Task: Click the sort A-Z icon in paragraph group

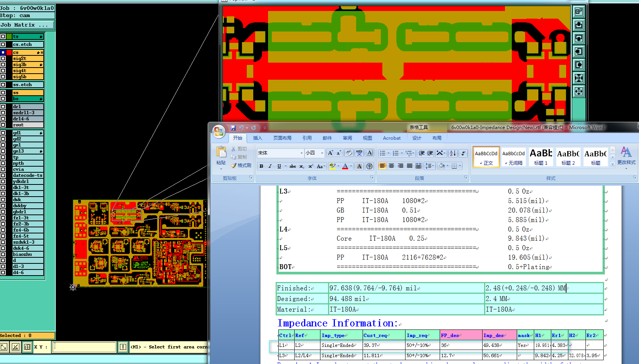Action: point(453,153)
